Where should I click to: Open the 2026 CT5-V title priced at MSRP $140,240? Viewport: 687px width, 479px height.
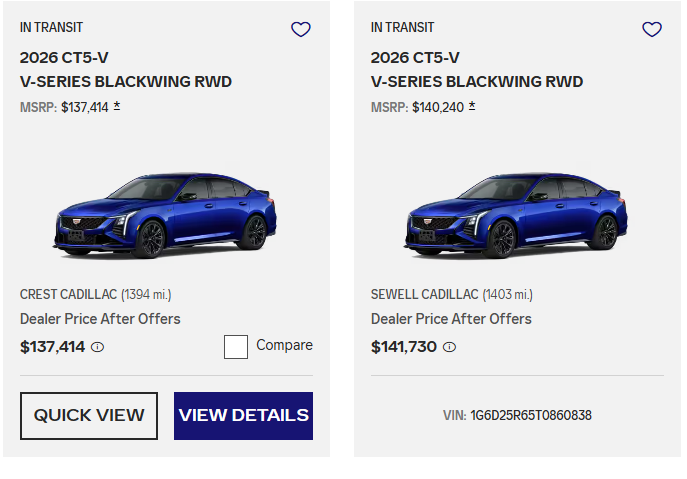477,70
